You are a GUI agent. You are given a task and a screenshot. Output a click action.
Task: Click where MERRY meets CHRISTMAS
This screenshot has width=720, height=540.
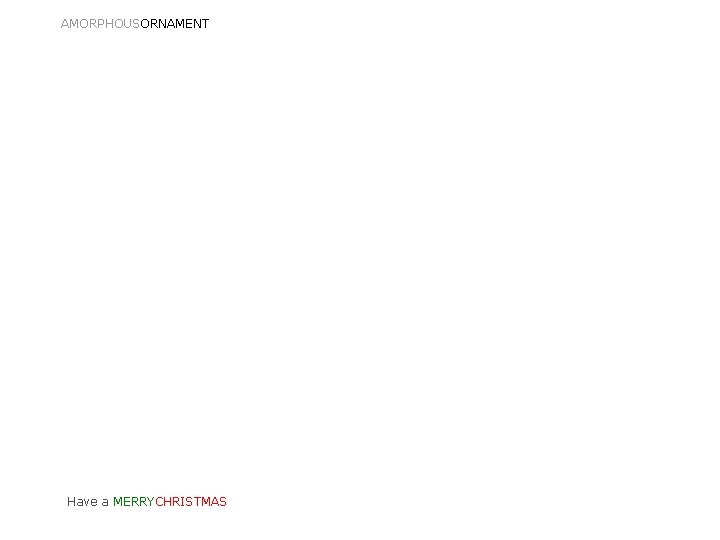155,501
